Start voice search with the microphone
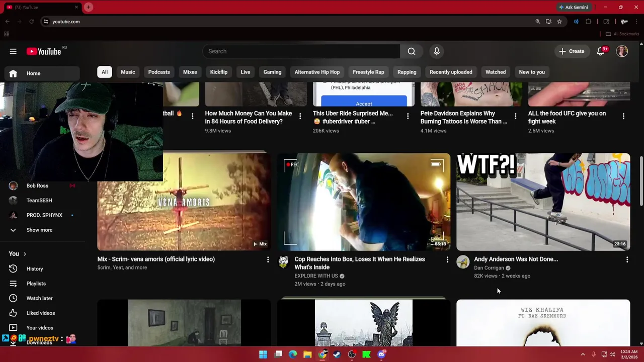The image size is (644, 362). pos(437,51)
